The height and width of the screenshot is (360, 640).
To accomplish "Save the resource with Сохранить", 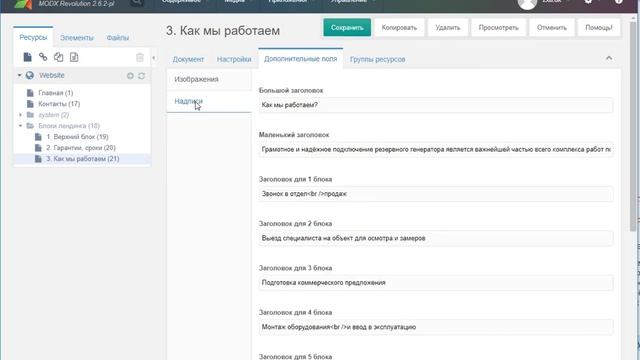I will (347, 27).
